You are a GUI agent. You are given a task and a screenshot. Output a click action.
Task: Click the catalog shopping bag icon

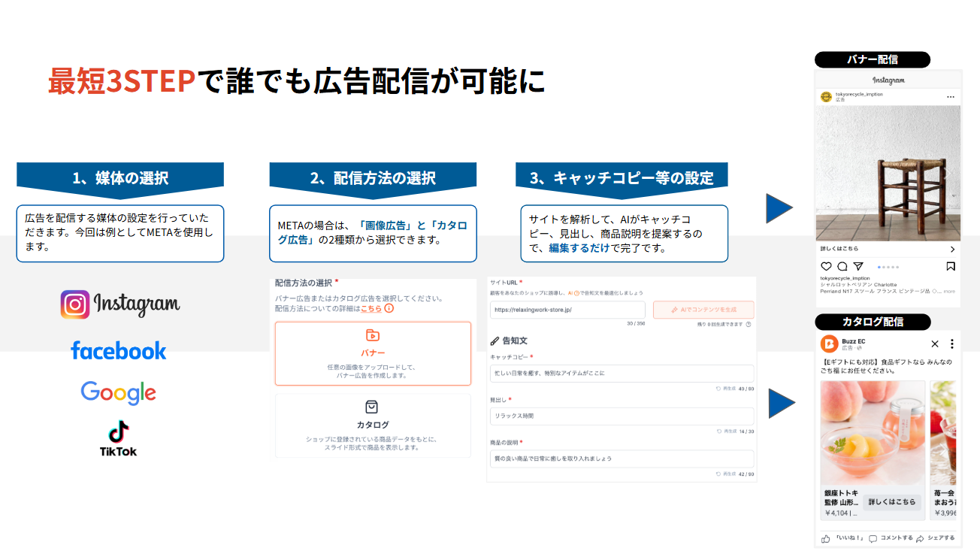click(x=372, y=407)
